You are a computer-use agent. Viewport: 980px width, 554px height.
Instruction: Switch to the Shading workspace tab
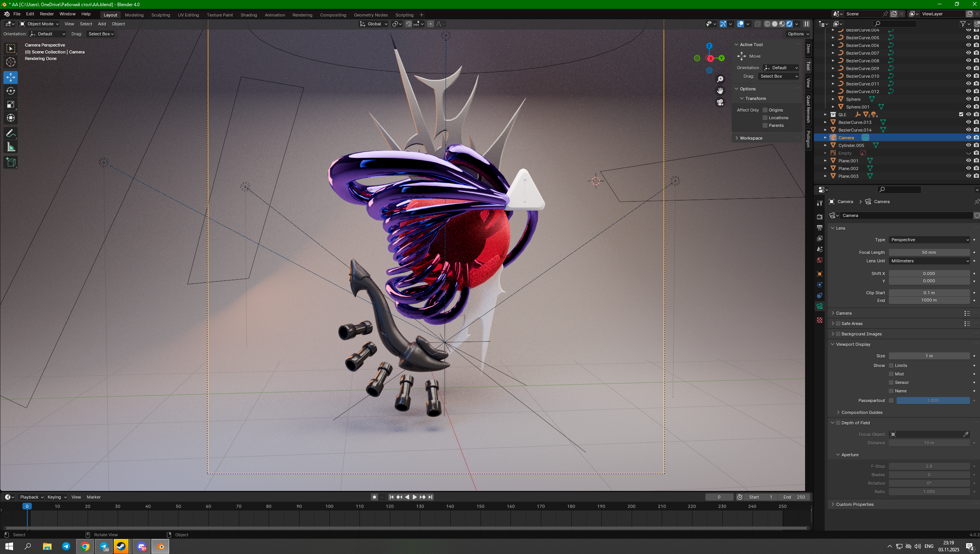[x=248, y=15]
